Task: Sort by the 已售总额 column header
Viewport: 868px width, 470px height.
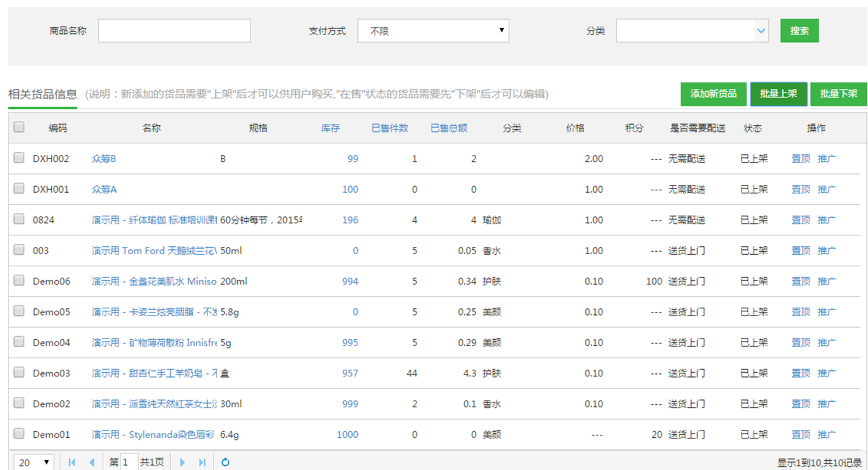Action: [449, 128]
